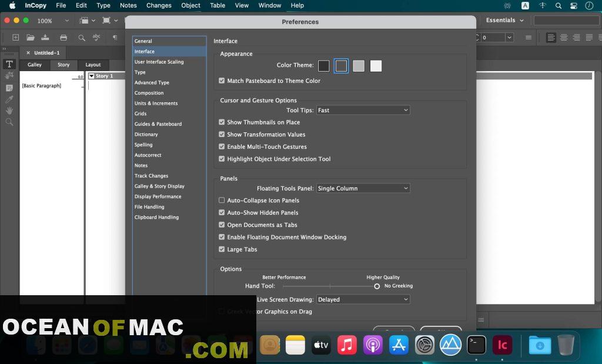Viewport: 602px width, 364px height.
Task: Click the Hand Tool greeking slider handle
Action: (x=377, y=286)
